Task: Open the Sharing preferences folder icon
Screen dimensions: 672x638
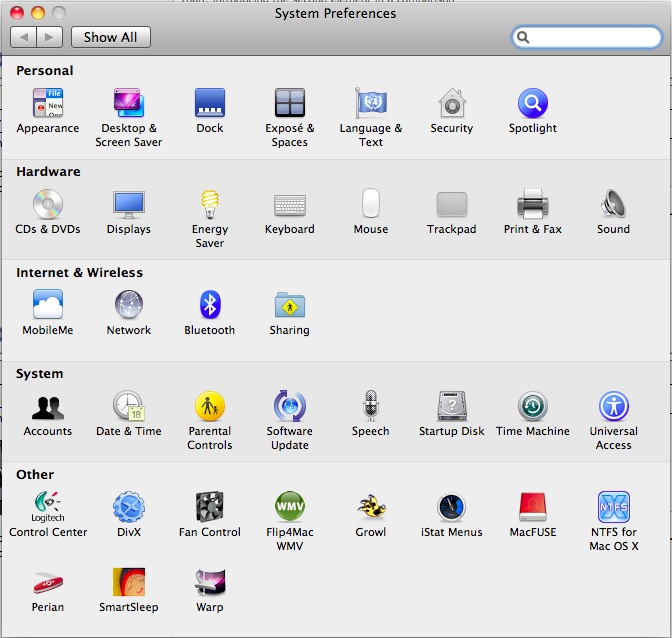Action: pyautogui.click(x=289, y=306)
